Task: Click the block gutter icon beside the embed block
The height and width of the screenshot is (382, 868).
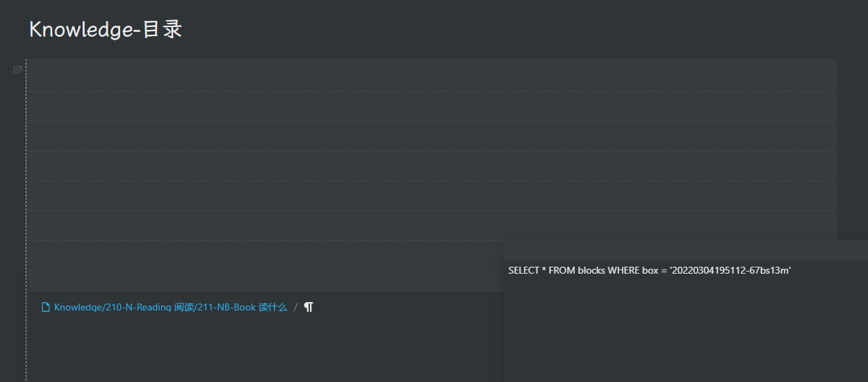Action: 17,69
